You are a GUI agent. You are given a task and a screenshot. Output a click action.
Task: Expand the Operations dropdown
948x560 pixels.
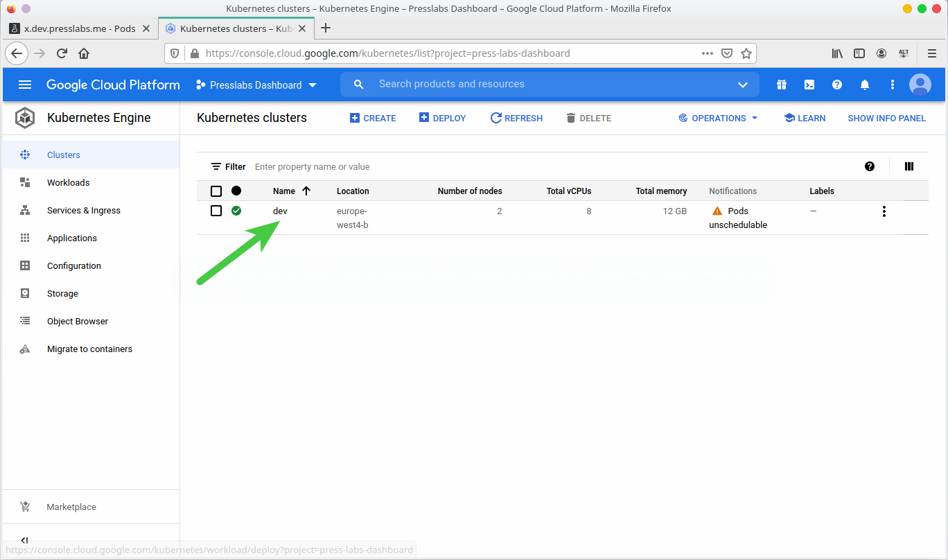click(718, 118)
